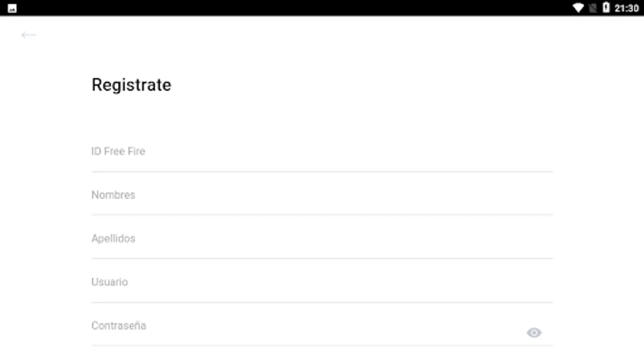Click the no-SIM signal icon
The width and height of the screenshot is (644, 362).
tap(592, 8)
